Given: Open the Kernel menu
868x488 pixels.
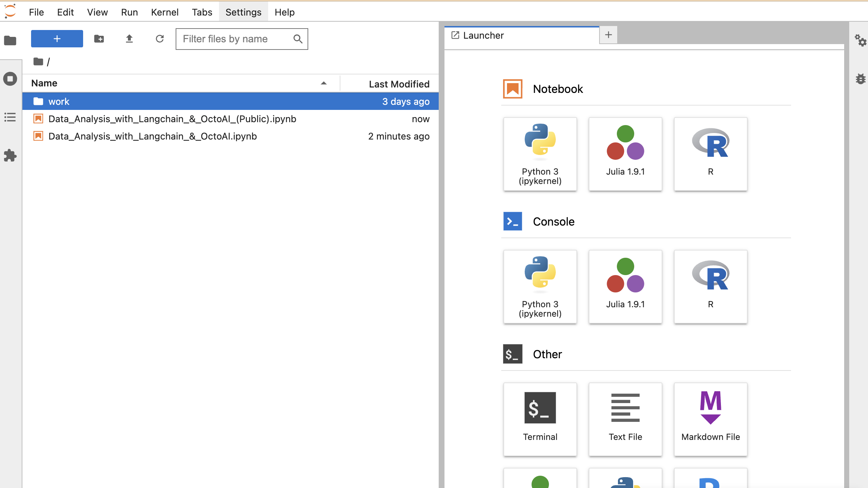Looking at the screenshot, I should coord(164,12).
